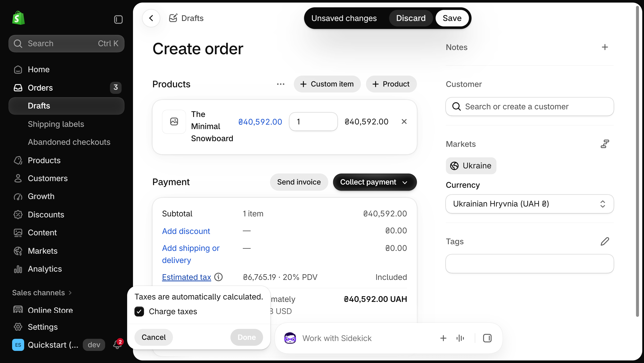This screenshot has width=644, height=363.
Task: Click the Ukraine market chip
Action: click(x=471, y=166)
